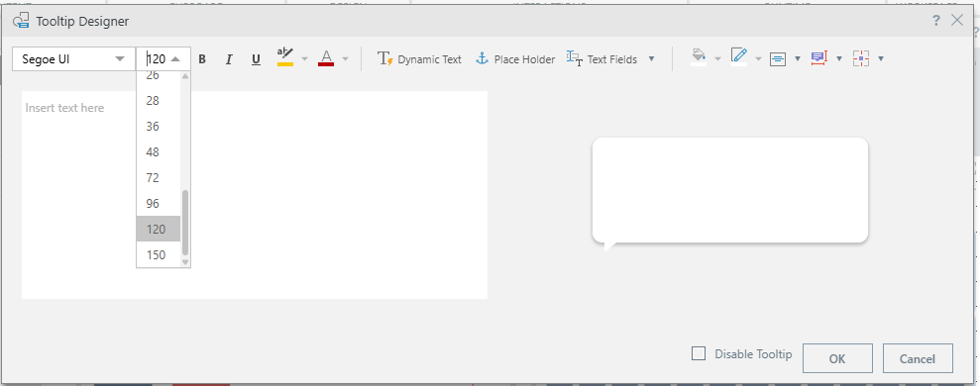Insert a Place Holder
Screen dimensions: 980x386
pos(515,59)
